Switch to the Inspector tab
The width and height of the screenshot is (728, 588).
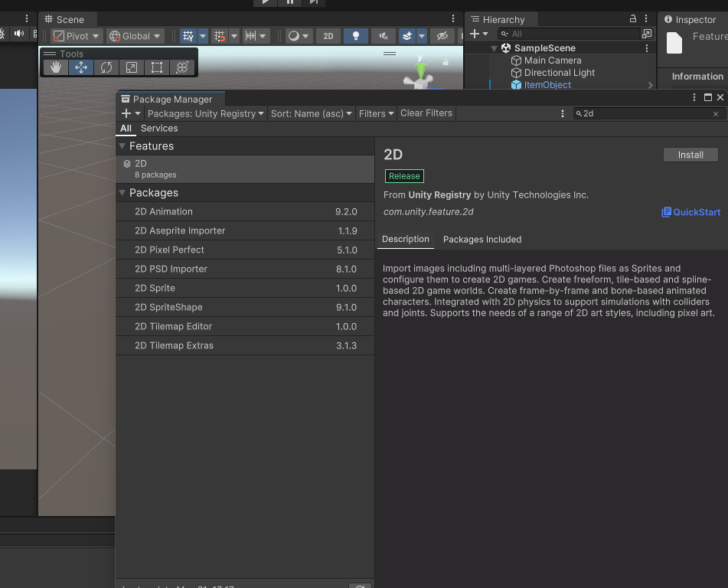pyautogui.click(x=690, y=19)
